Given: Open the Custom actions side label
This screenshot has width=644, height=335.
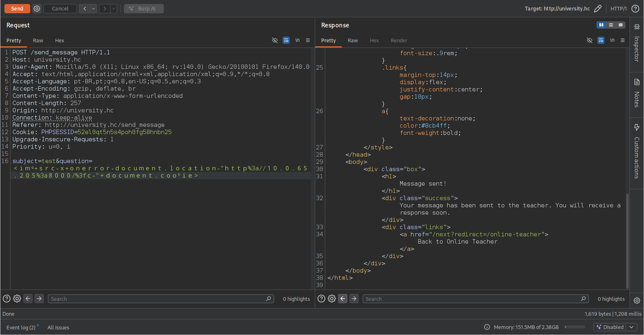Looking at the screenshot, I should (637, 158).
